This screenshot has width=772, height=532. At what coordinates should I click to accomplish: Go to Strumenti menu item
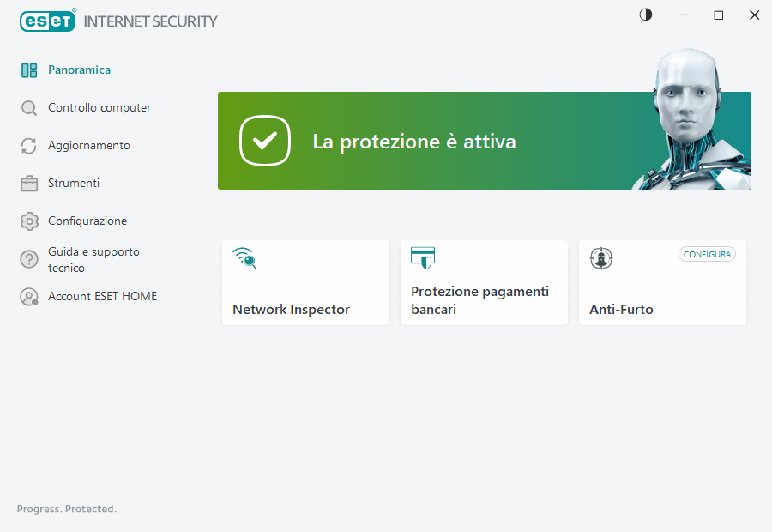click(x=74, y=184)
